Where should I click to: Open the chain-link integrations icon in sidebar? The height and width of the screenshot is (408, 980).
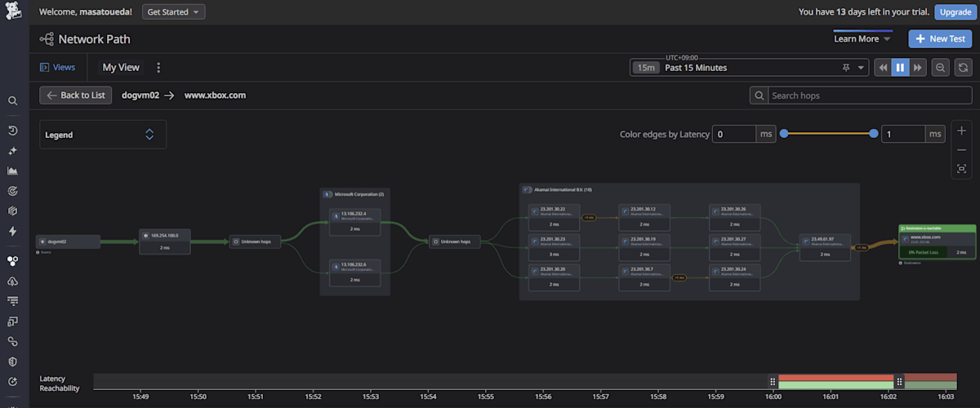12,341
